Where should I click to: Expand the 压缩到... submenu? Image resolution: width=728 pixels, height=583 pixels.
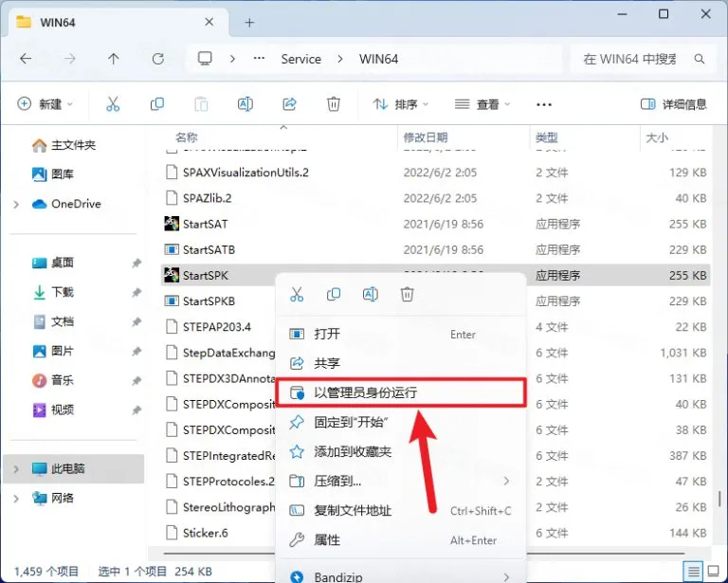[x=506, y=481]
